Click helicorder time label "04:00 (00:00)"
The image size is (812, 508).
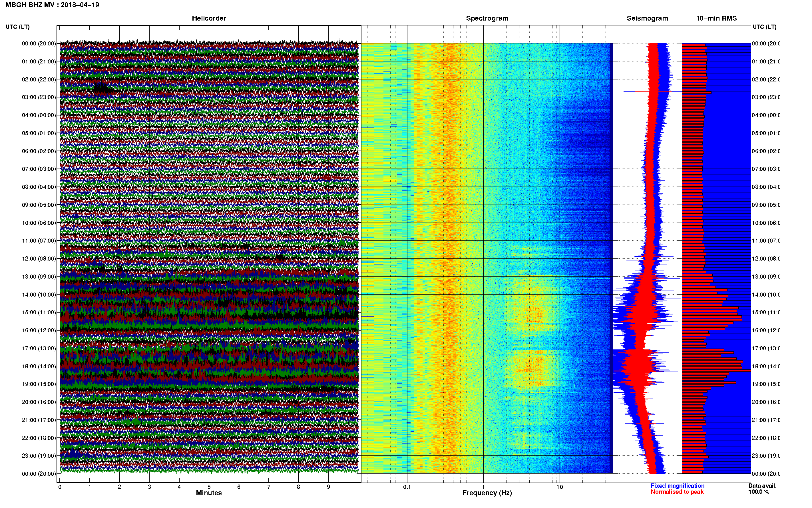click(x=39, y=115)
